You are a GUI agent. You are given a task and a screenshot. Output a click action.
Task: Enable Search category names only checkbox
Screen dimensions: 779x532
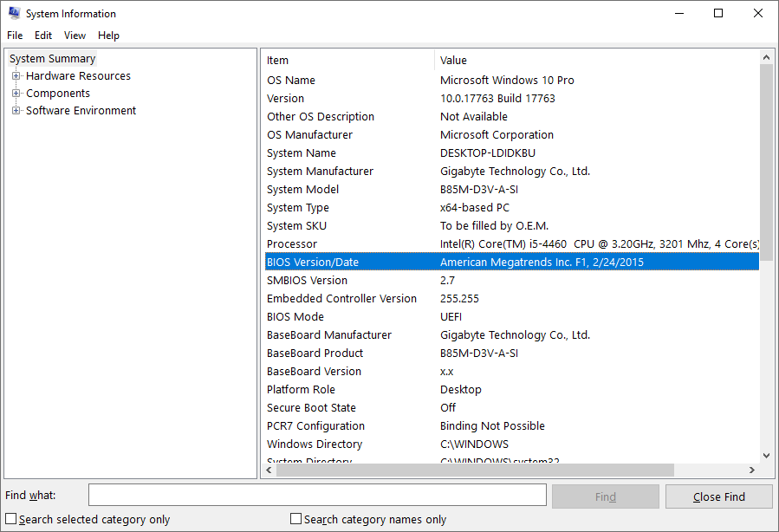point(295,519)
